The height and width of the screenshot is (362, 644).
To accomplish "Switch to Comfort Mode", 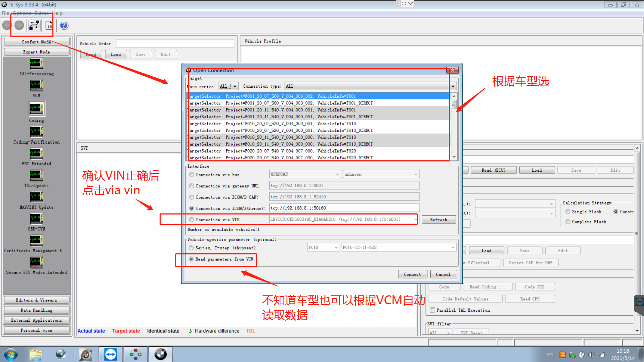I will point(36,42).
